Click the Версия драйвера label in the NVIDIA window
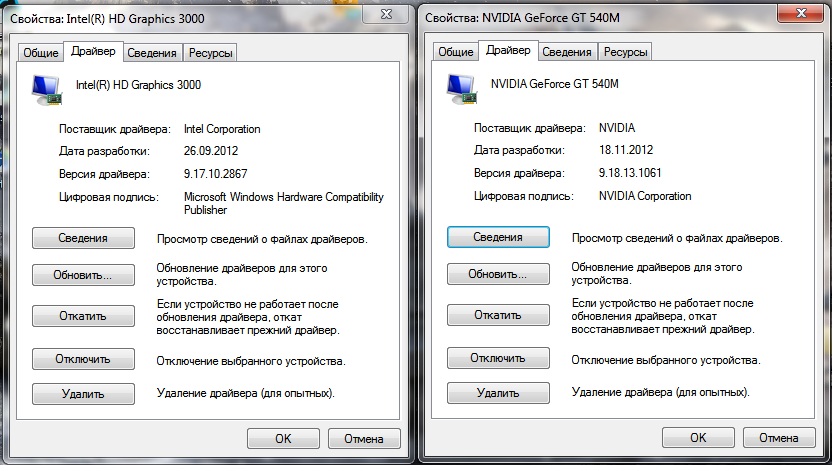The image size is (835, 471). point(519,173)
